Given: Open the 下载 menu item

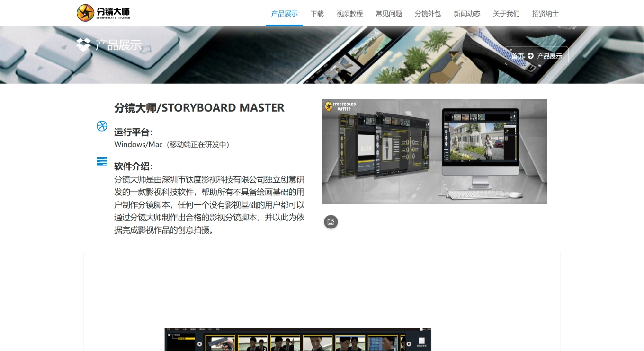Looking at the screenshot, I should pos(317,13).
